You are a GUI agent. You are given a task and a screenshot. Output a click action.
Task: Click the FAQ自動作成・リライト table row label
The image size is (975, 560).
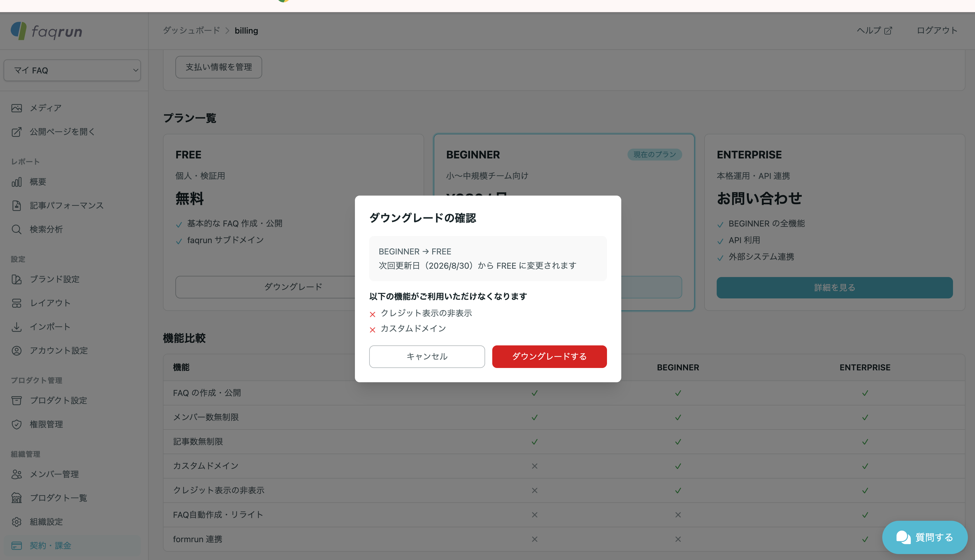[x=218, y=515]
